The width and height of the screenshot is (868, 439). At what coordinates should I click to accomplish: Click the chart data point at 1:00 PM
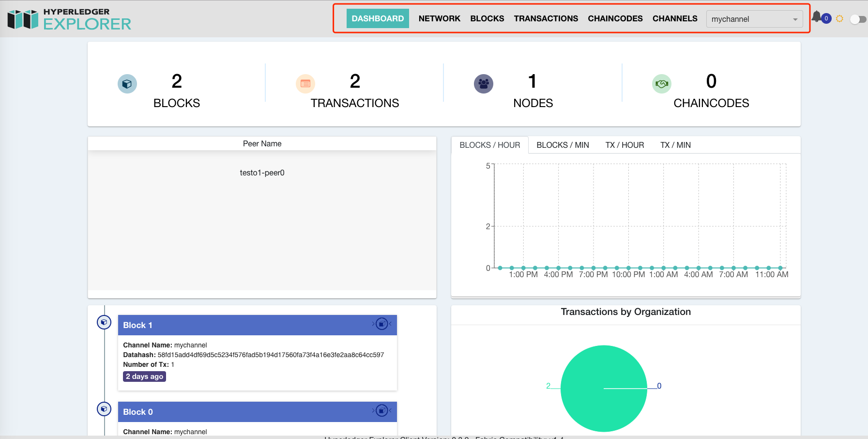523,268
